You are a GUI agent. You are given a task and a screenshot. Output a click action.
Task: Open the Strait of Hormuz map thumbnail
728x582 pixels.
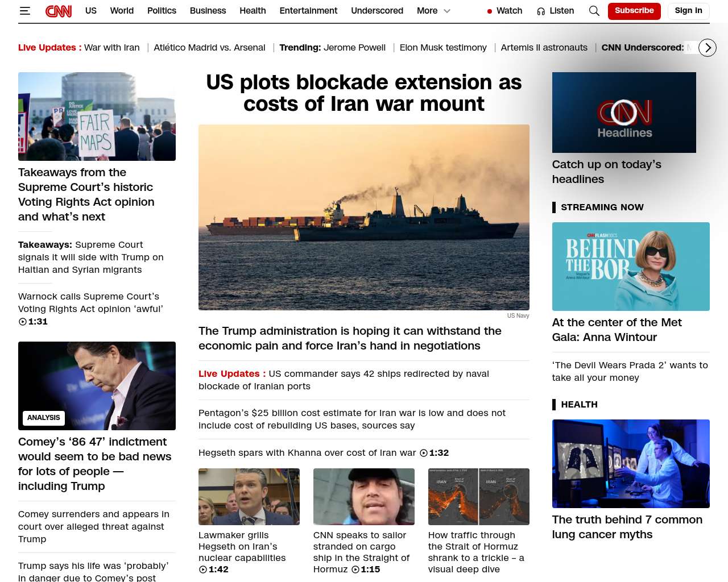[x=479, y=497]
